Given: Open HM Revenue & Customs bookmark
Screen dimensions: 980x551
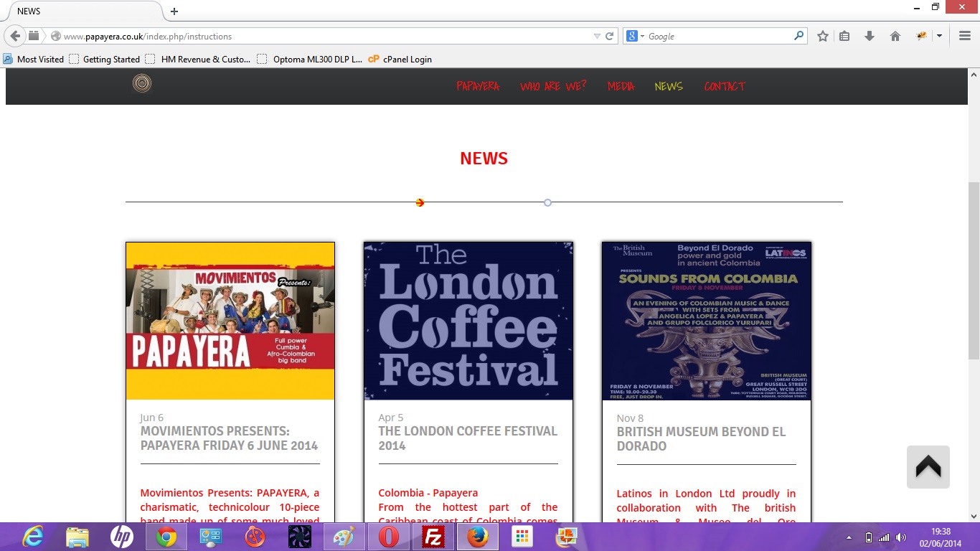Looking at the screenshot, I should click(x=198, y=59).
